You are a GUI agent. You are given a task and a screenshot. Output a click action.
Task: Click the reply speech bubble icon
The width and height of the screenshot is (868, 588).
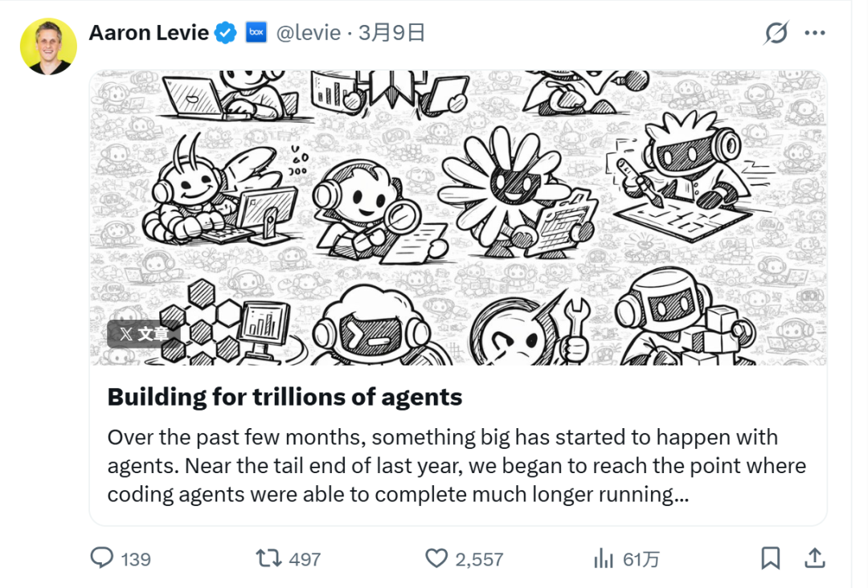pos(102,558)
